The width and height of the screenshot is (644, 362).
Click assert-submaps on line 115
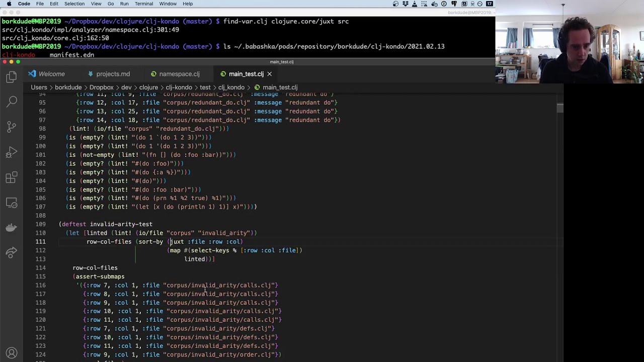click(100, 277)
